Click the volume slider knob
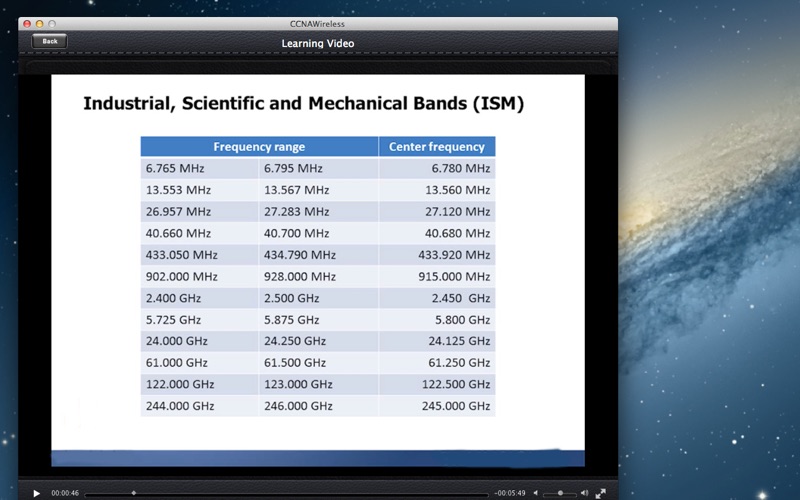 coord(560,493)
